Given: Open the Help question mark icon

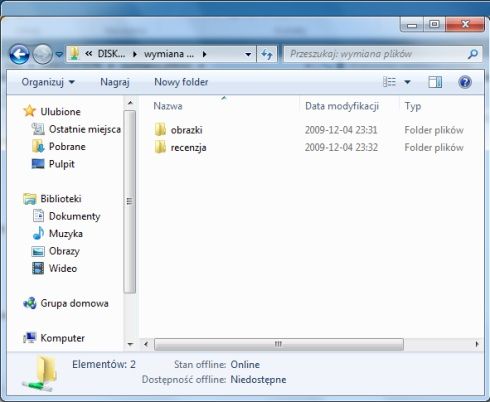Looking at the screenshot, I should click(465, 82).
